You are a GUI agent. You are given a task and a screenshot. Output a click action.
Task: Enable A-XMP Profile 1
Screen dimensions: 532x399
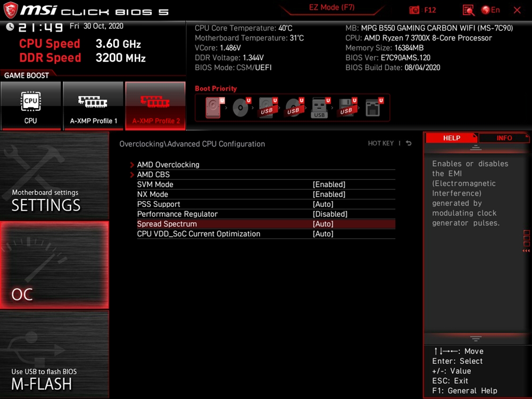click(93, 106)
